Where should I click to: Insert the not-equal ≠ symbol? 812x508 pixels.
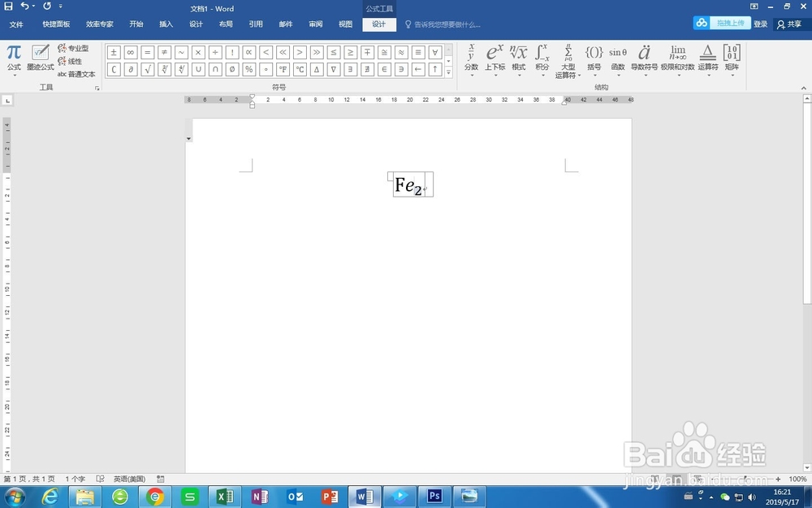click(x=164, y=52)
